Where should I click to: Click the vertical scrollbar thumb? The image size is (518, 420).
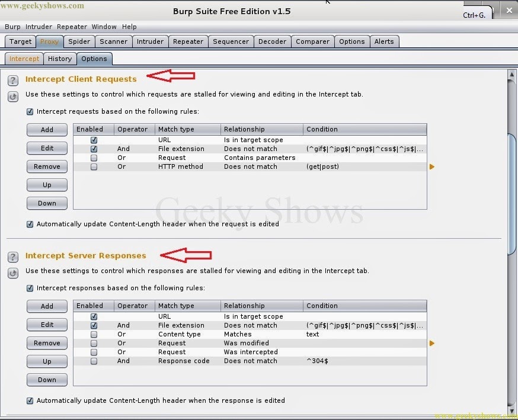pos(511,194)
